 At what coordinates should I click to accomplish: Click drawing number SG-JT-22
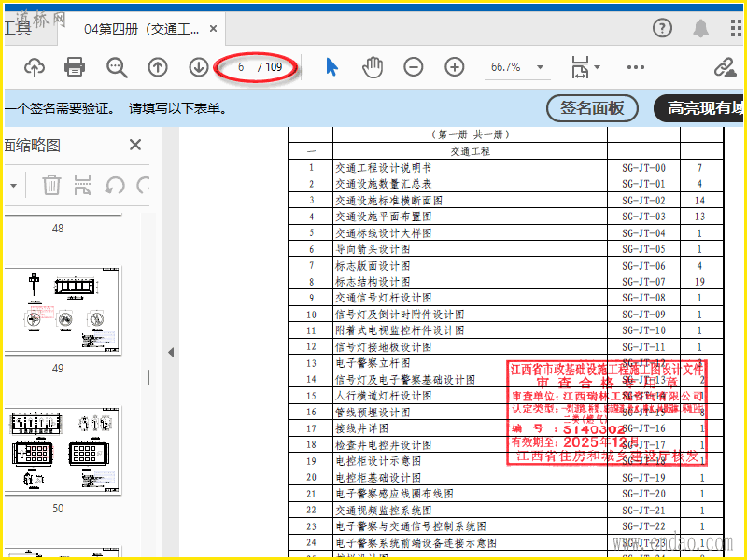click(643, 526)
